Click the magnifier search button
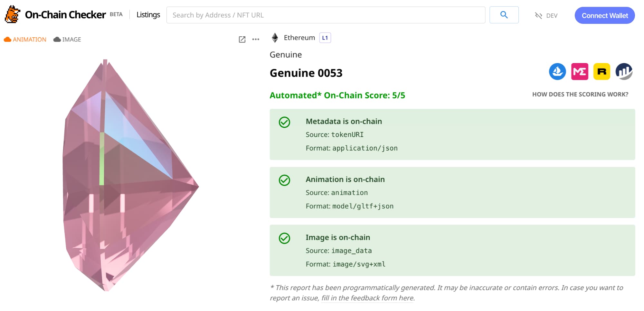This screenshot has width=644, height=311. 504,15
